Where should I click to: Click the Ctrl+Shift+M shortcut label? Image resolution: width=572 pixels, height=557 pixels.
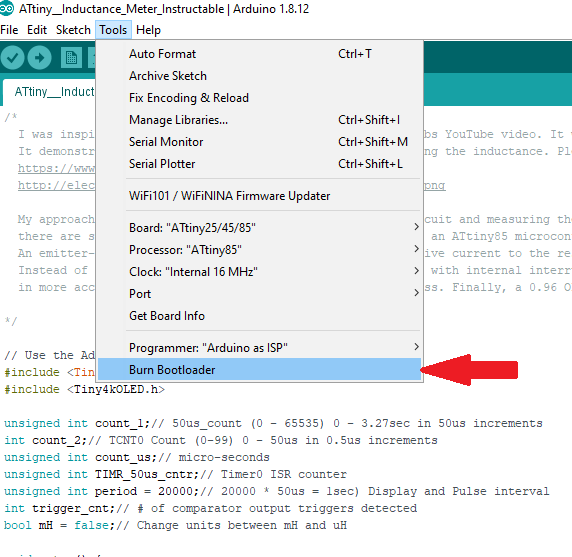373,142
